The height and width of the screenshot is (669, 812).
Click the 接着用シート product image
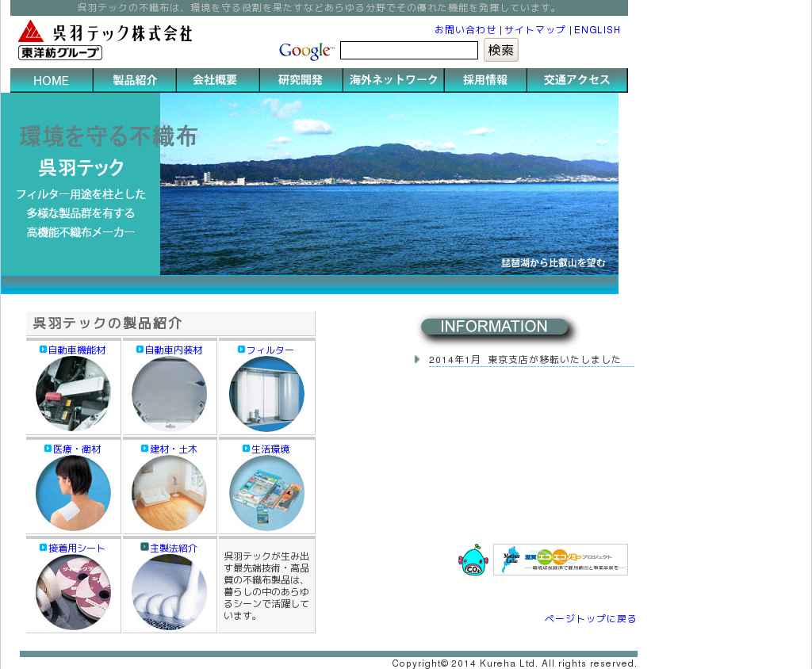[73, 592]
